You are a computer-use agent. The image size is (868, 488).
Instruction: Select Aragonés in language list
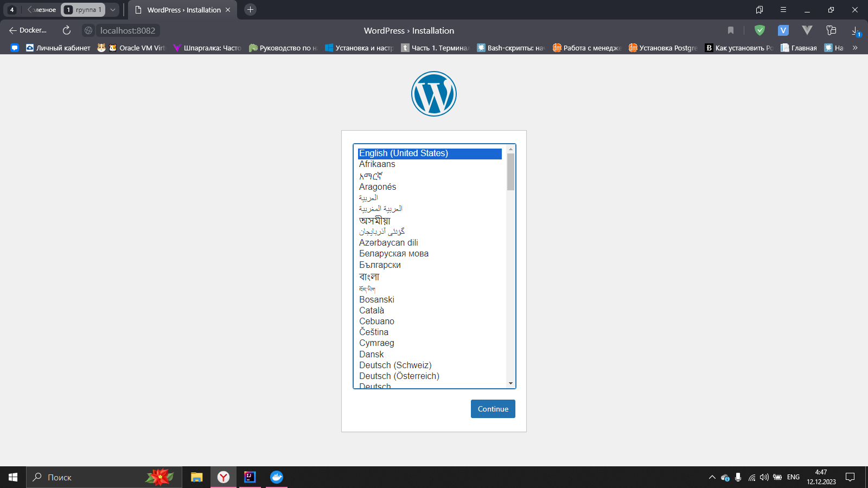[430, 187]
